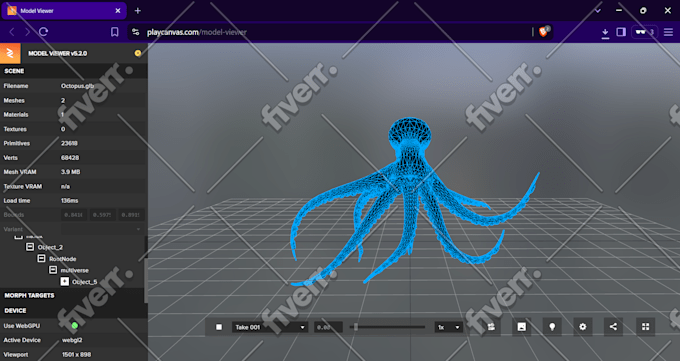Image resolution: width=680 pixels, height=361 pixels.
Task: Bookmark this page
Action: click(114, 32)
